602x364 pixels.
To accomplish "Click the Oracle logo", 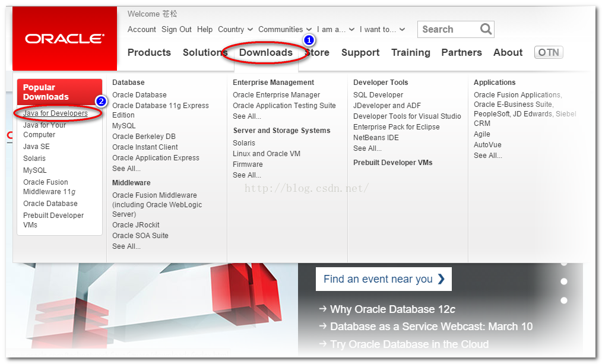I will 65,39.
